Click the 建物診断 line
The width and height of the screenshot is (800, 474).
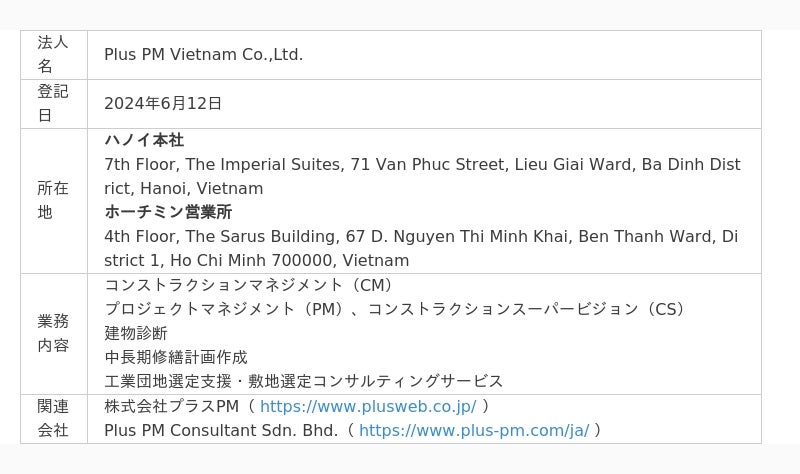[136, 333]
